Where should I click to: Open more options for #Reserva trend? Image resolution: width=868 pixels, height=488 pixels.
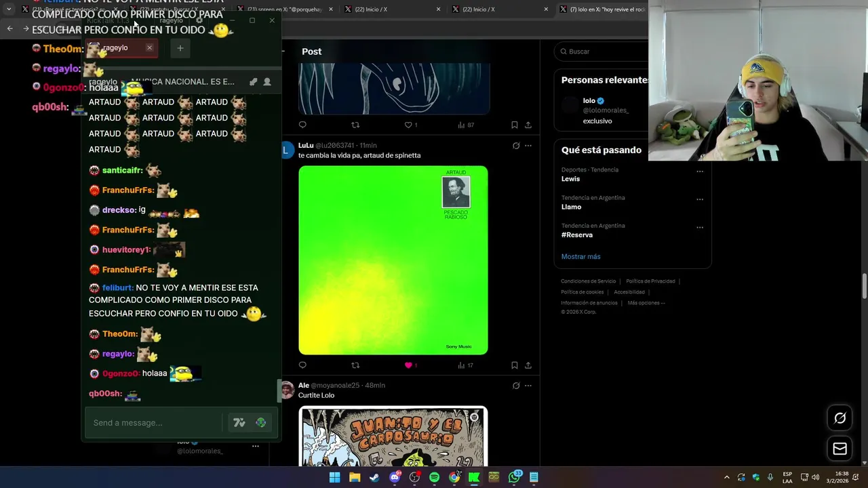[700, 227]
